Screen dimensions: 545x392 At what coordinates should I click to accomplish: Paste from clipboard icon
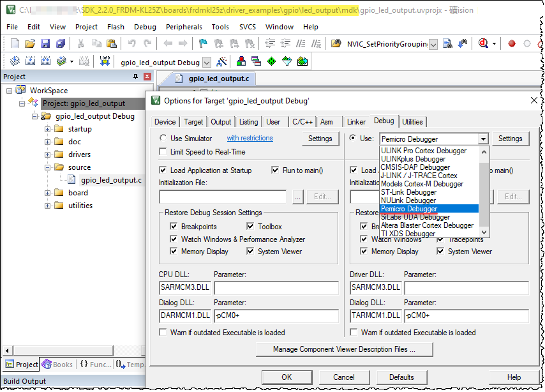click(112, 43)
